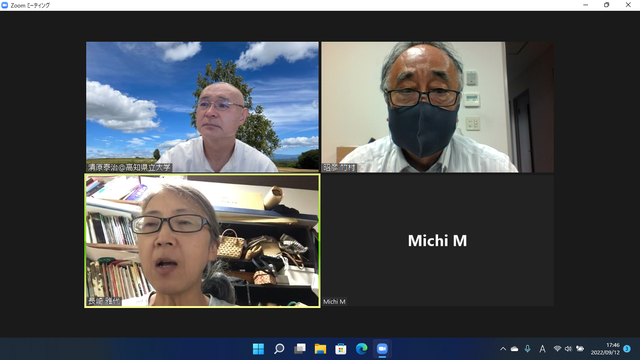The width and height of the screenshot is (640, 360).
Task: Click name label on speaking woman's video
Action: (104, 301)
